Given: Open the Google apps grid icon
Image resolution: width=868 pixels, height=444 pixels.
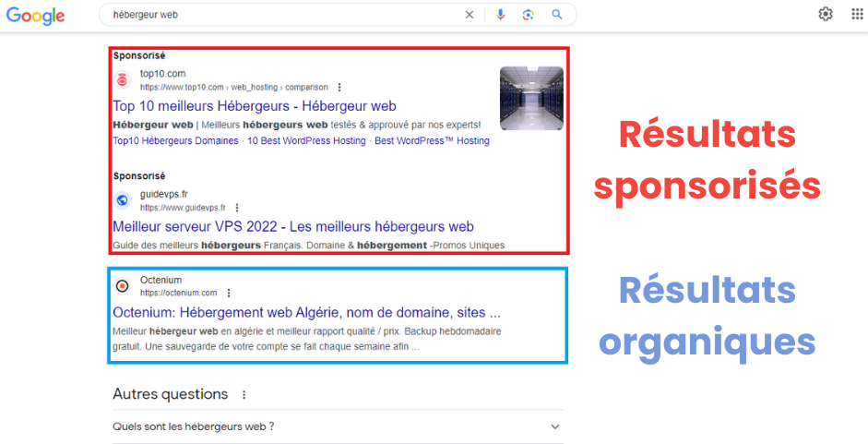Looking at the screenshot, I should pyautogui.click(x=857, y=15).
